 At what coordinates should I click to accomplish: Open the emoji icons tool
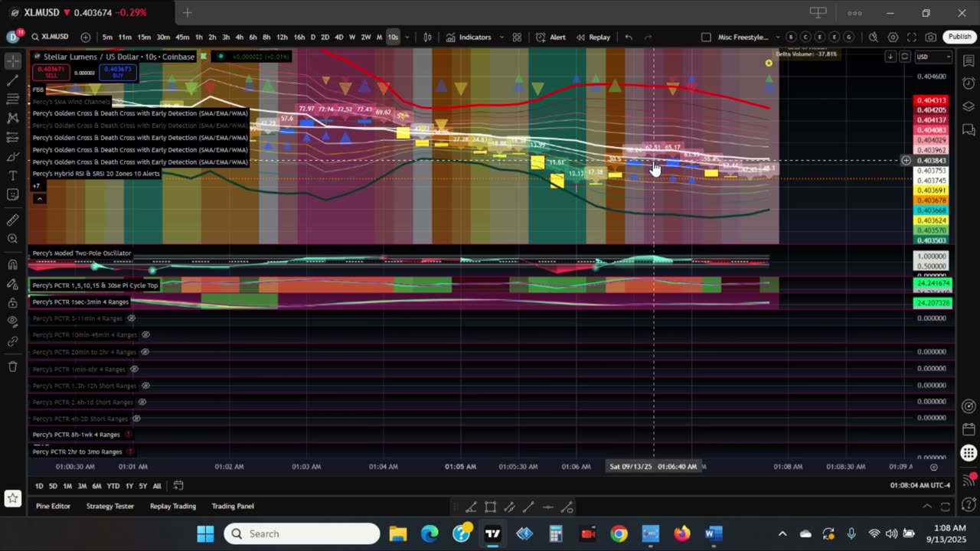tap(12, 194)
